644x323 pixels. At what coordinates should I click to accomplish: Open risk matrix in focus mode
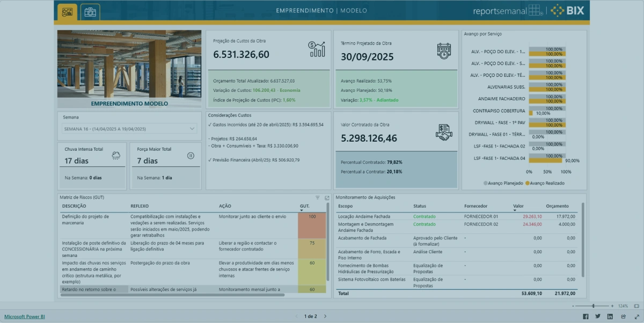click(x=327, y=197)
